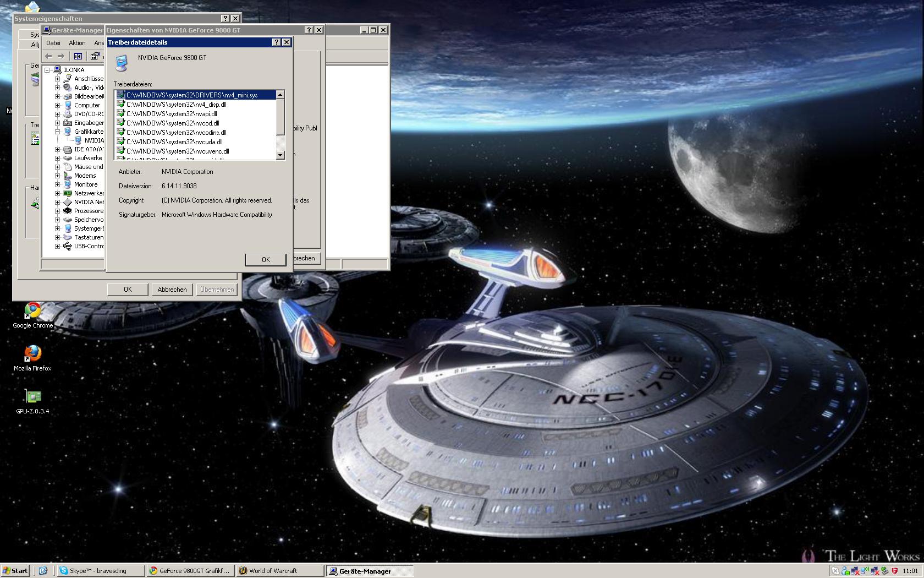
Task: Click red G Data shield tray icon
Action: tap(895, 571)
